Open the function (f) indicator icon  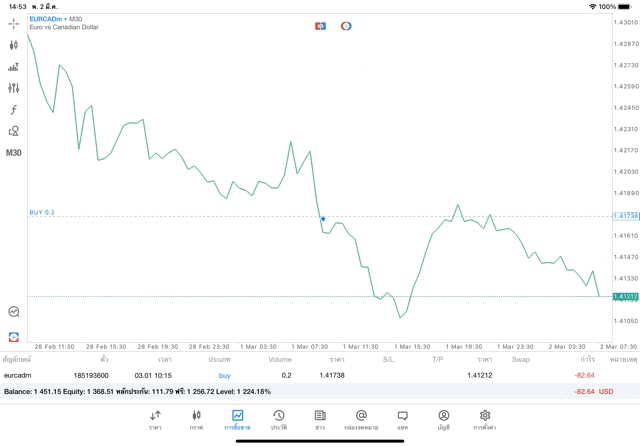(14, 110)
